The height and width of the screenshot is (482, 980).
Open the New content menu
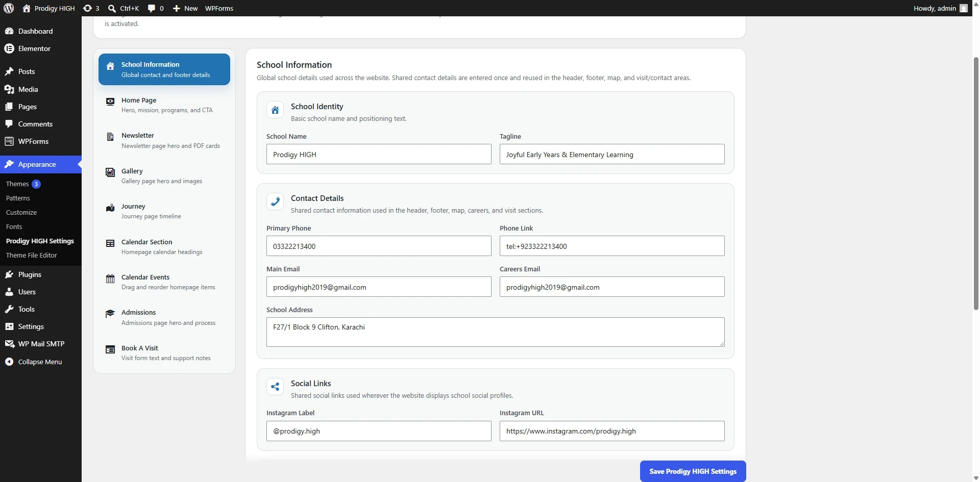click(x=185, y=8)
